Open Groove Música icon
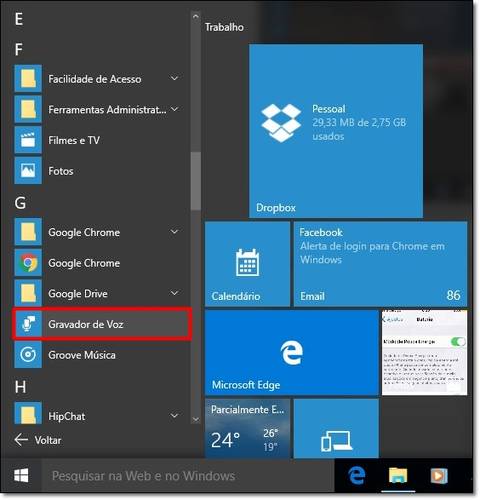Image resolution: width=480 pixels, height=500 pixels. pyautogui.click(x=28, y=355)
